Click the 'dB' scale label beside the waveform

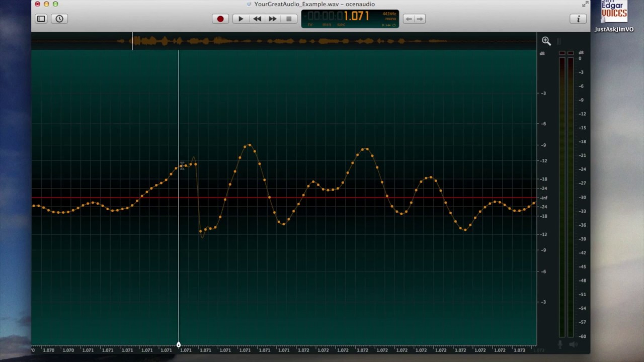click(542, 53)
